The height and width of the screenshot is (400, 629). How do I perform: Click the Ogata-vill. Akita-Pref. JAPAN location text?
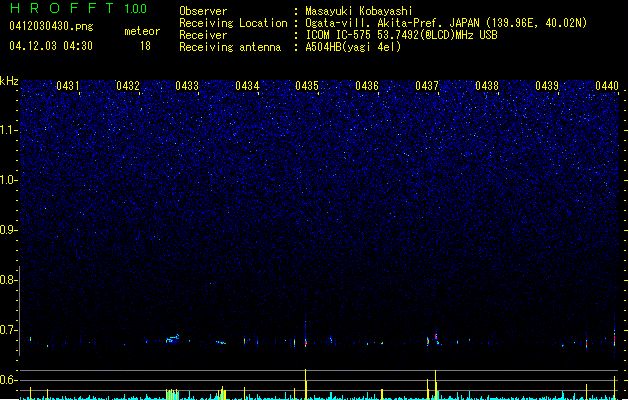(x=446, y=23)
